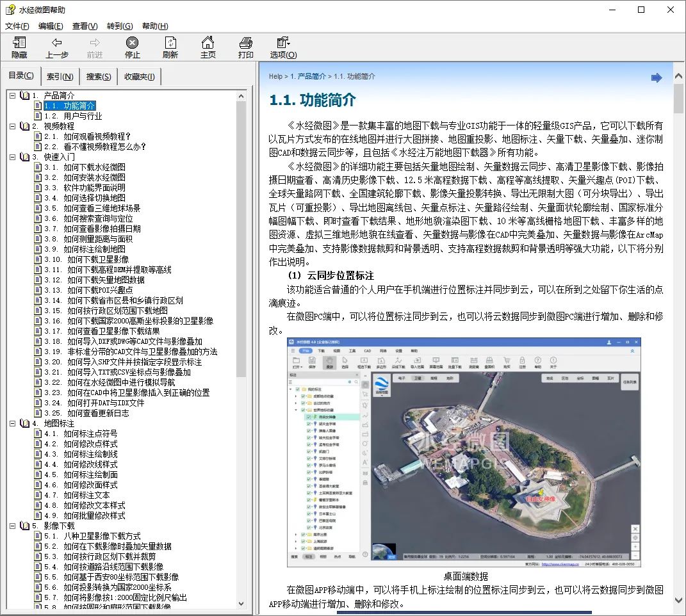This screenshot has width=686, height=616.
Task: Click the contents tree scroll-down arrow
Action: coord(241,604)
